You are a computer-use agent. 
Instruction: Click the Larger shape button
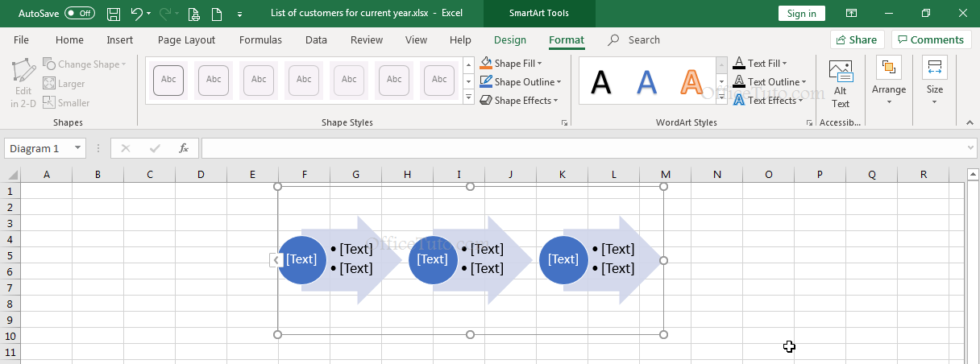[64, 84]
